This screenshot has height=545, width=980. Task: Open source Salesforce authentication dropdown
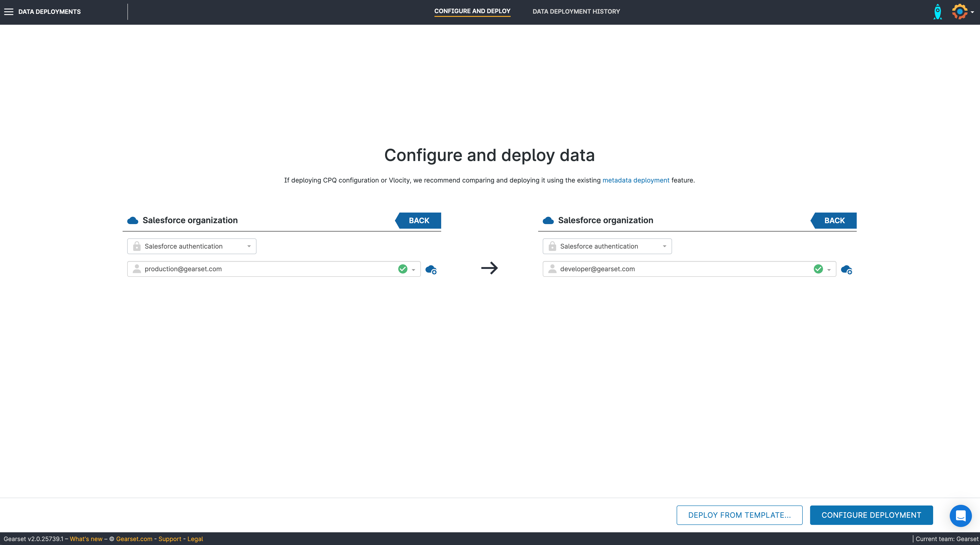coord(192,246)
